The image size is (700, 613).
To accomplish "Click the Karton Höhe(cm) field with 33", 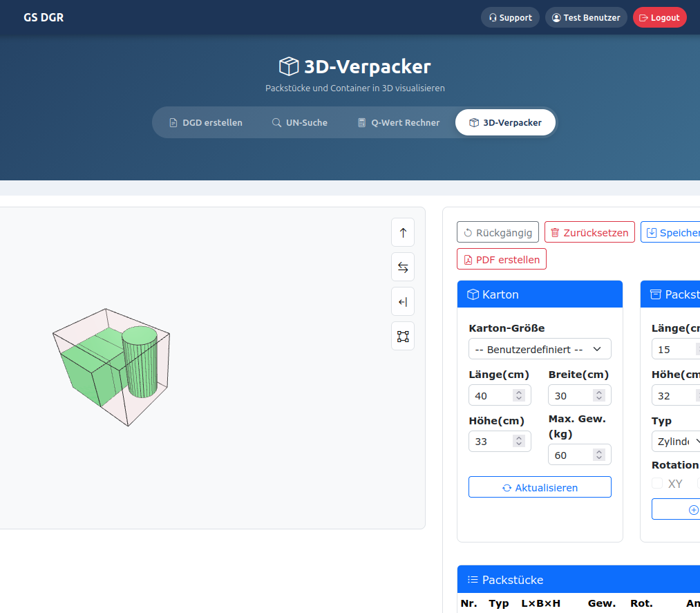I will (x=500, y=442).
